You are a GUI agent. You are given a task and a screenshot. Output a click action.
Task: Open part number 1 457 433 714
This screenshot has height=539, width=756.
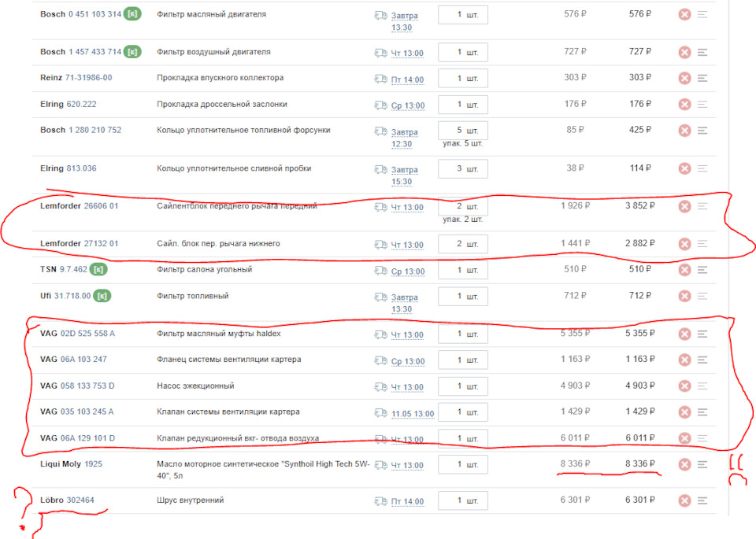tap(95, 52)
